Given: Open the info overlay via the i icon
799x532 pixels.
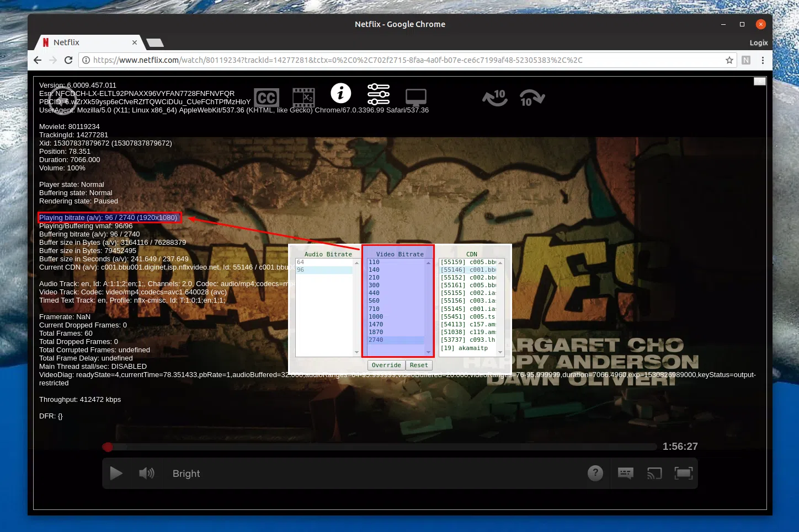Looking at the screenshot, I should tap(340, 94).
